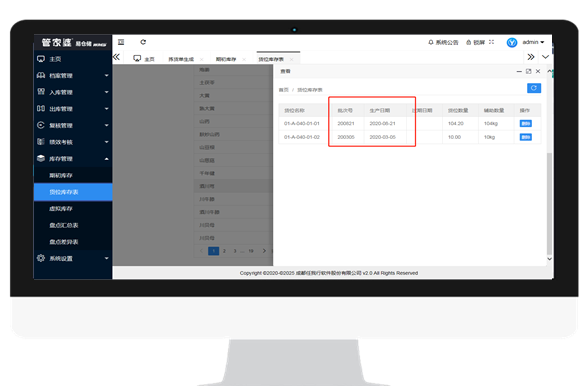
Task: Click the 出库管理 sidebar icon
Action: point(41,108)
